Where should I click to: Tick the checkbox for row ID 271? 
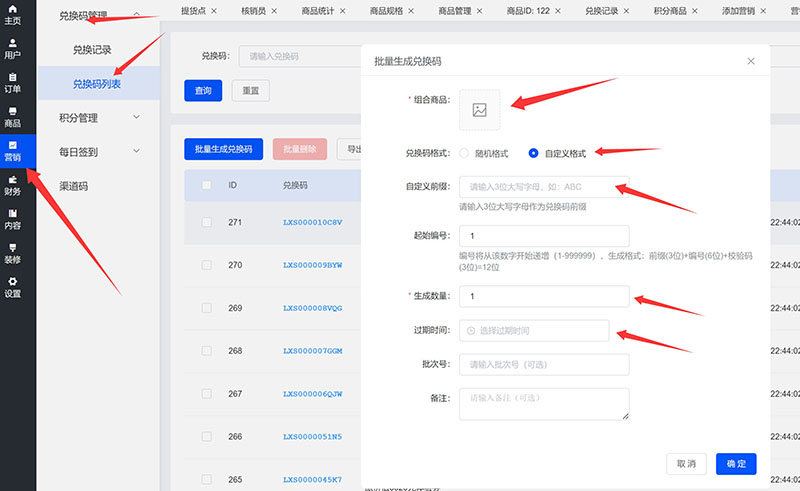pos(206,222)
